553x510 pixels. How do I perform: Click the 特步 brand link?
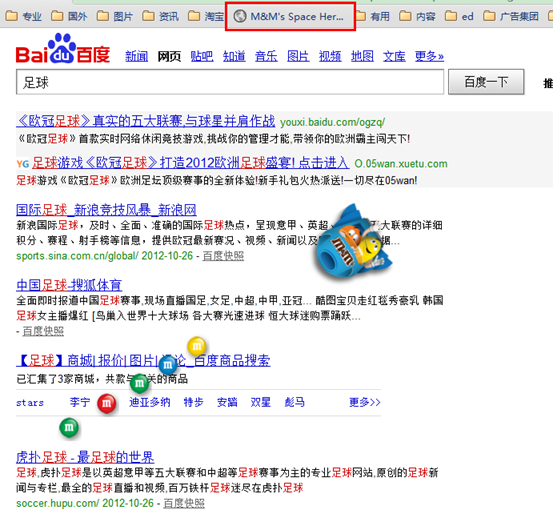(x=193, y=402)
